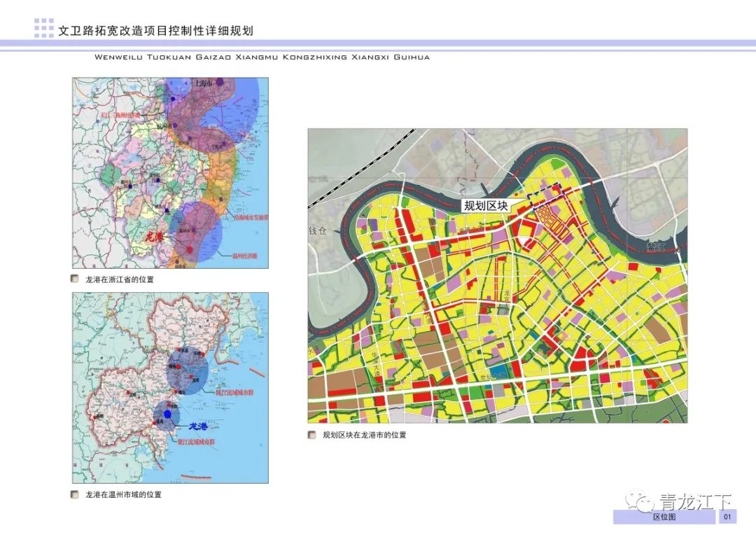Select the caption 龙港在温州市域的位置
This screenshot has height=535, width=756.
click(123, 494)
